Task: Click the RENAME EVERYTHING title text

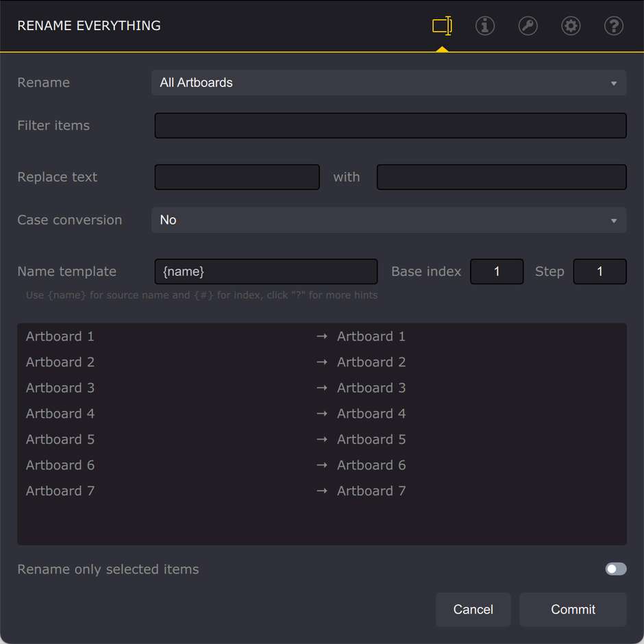Action: (x=89, y=25)
